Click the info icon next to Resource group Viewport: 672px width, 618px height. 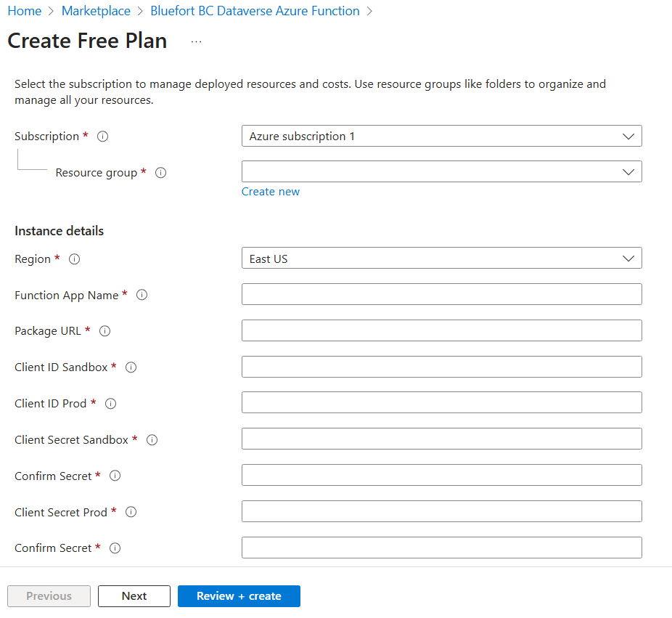click(x=161, y=173)
